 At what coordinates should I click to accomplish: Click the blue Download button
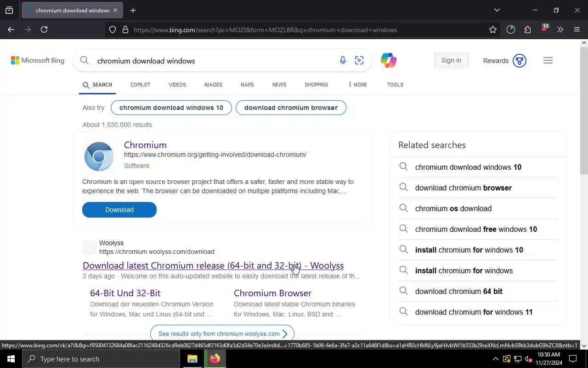[x=119, y=210]
